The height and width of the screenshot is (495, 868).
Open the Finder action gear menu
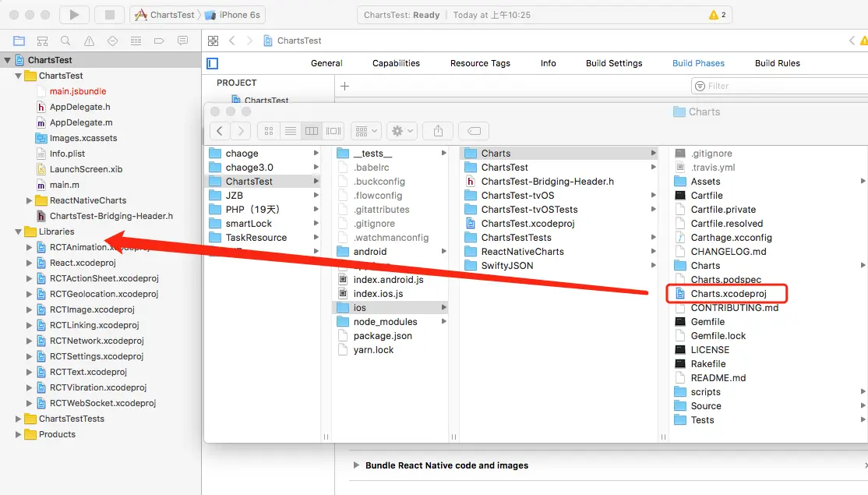pyautogui.click(x=402, y=131)
